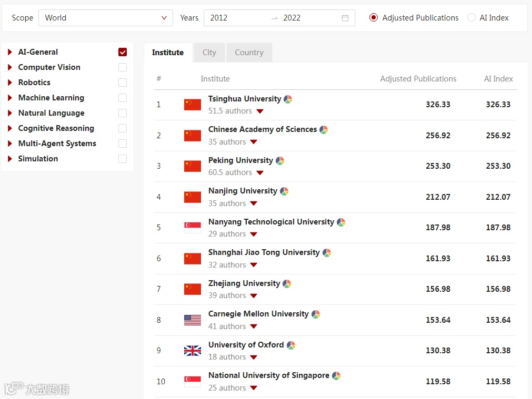
Task: Open pie chart icon for Peking University
Action: click(280, 160)
